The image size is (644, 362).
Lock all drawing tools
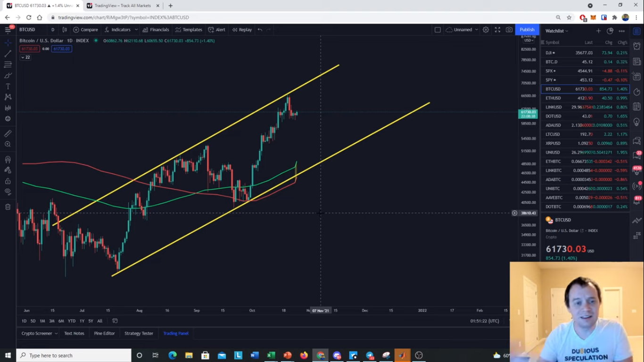[8, 181]
